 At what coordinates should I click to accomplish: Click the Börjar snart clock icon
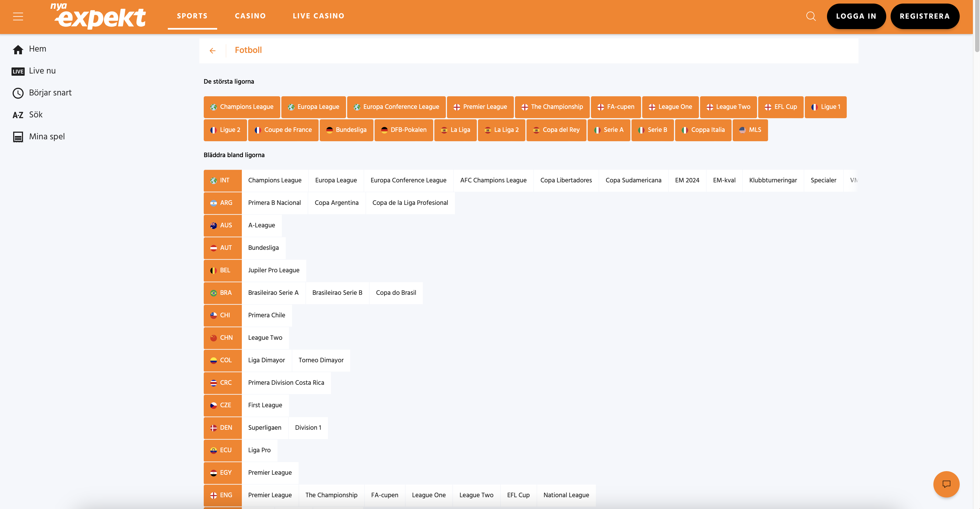tap(18, 93)
